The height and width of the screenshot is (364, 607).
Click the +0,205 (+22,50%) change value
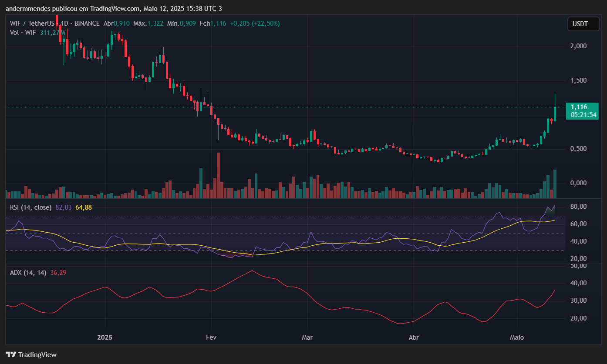tap(255, 23)
